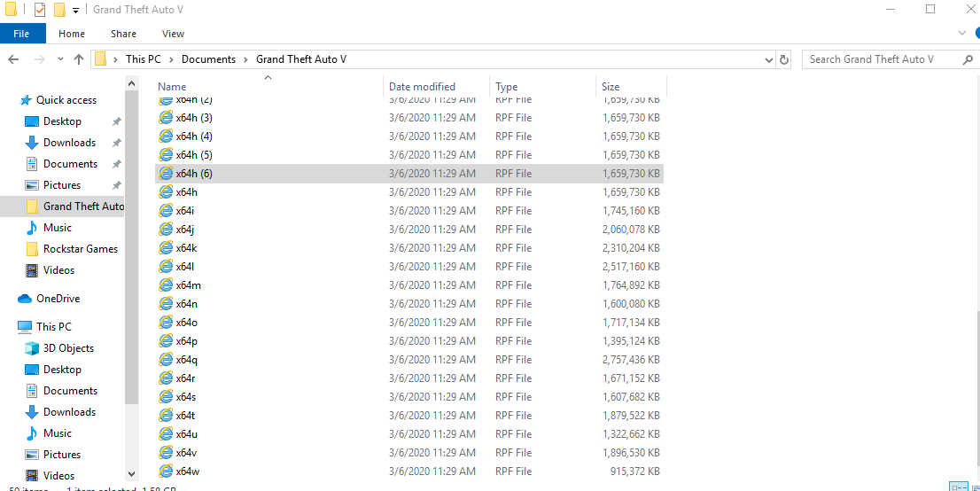
Task: Click the file name x64p
Action: coord(187,341)
